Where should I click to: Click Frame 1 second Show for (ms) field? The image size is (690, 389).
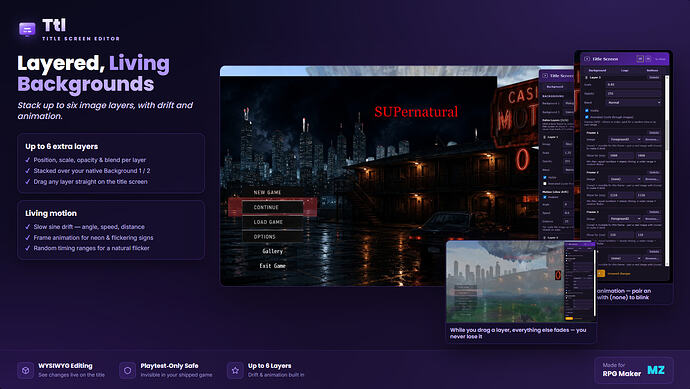(x=649, y=156)
